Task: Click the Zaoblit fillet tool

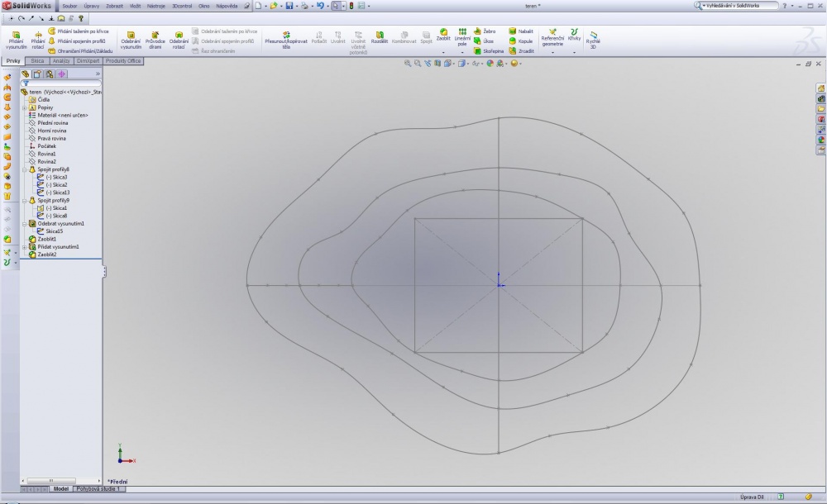Action: pos(443,36)
